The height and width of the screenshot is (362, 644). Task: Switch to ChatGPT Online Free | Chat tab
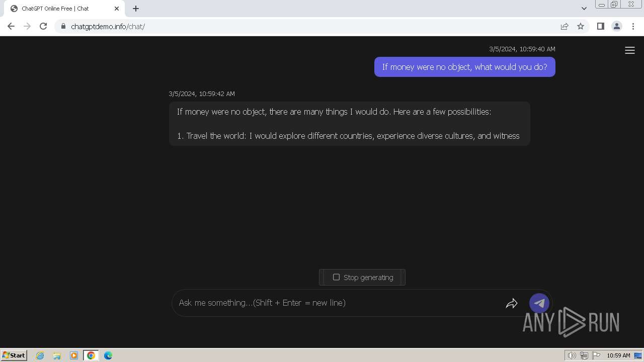[x=64, y=9]
